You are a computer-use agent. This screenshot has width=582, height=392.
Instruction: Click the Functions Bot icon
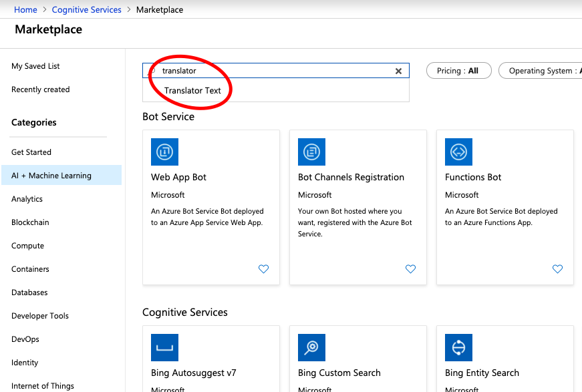(458, 152)
